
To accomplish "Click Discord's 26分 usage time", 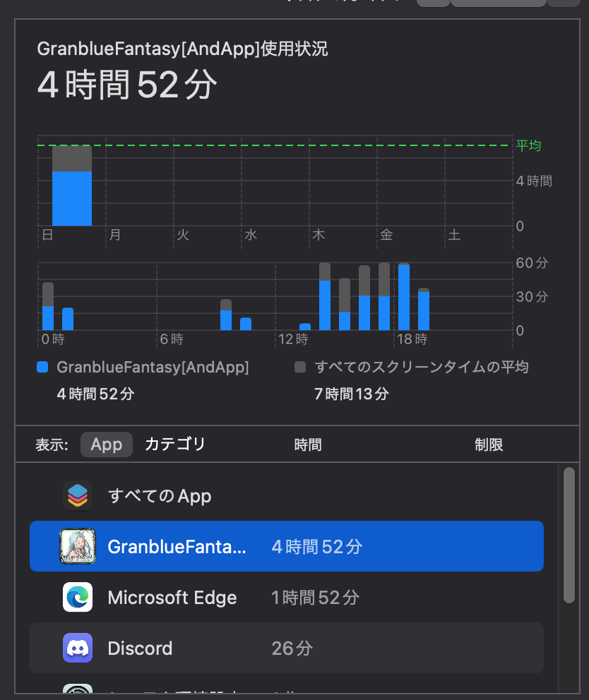I will tap(292, 648).
